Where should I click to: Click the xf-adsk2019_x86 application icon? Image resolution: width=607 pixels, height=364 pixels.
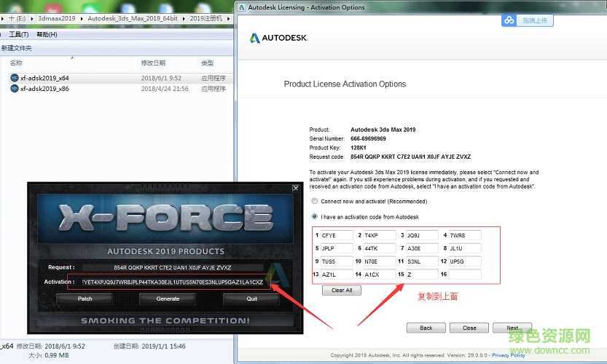15,89
